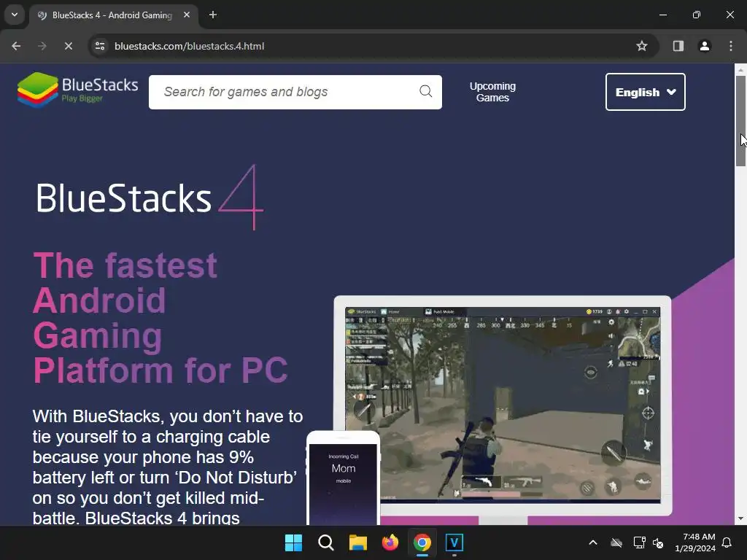Click the BlueStacks logo in the site header
Viewport: 747px width, 560px height.
pos(77,90)
